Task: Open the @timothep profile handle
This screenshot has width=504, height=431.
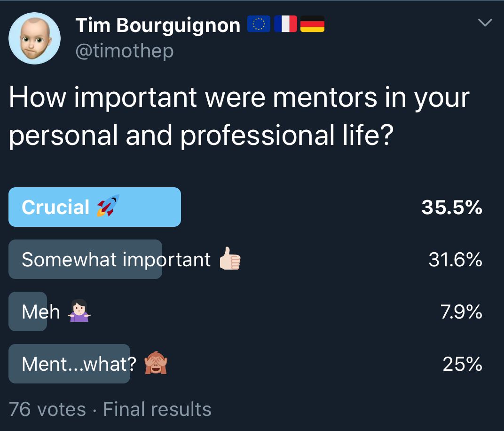Action: tap(125, 51)
